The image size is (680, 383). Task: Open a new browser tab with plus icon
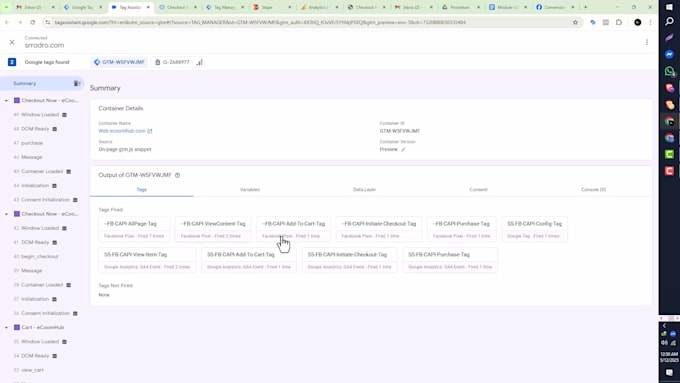(585, 7)
